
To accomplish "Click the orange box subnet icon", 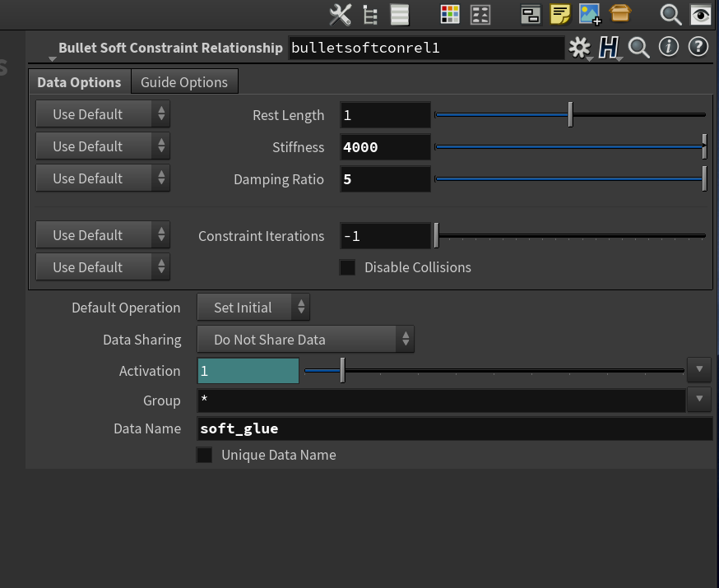I will coord(620,13).
